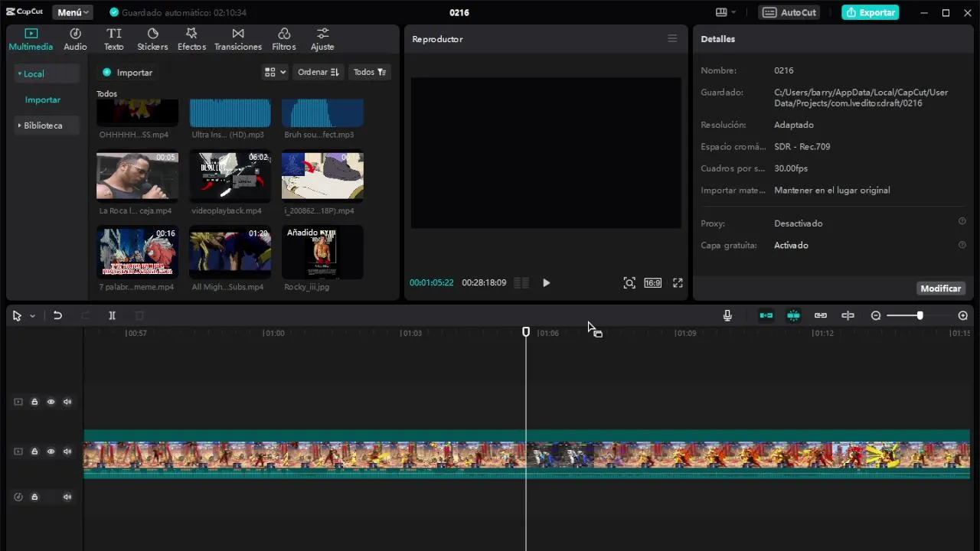Switch to the Texto tab
The width and height of the screenshot is (980, 551).
coord(113,39)
